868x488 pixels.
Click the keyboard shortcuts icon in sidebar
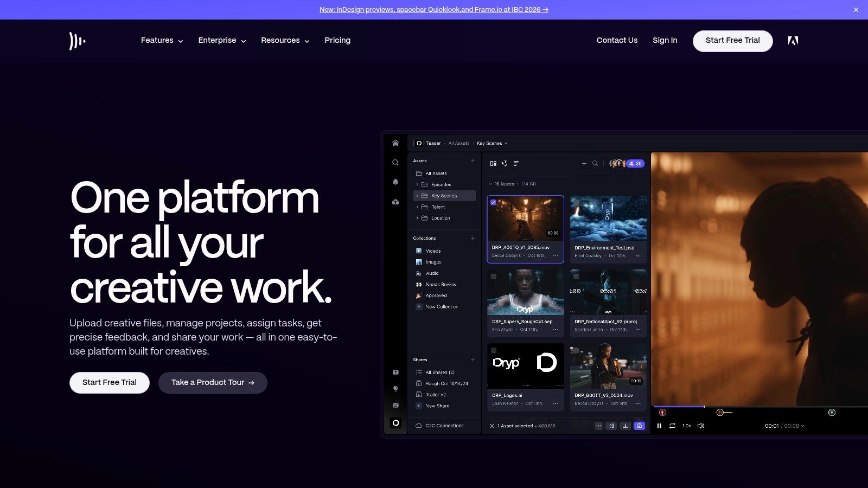click(395, 405)
